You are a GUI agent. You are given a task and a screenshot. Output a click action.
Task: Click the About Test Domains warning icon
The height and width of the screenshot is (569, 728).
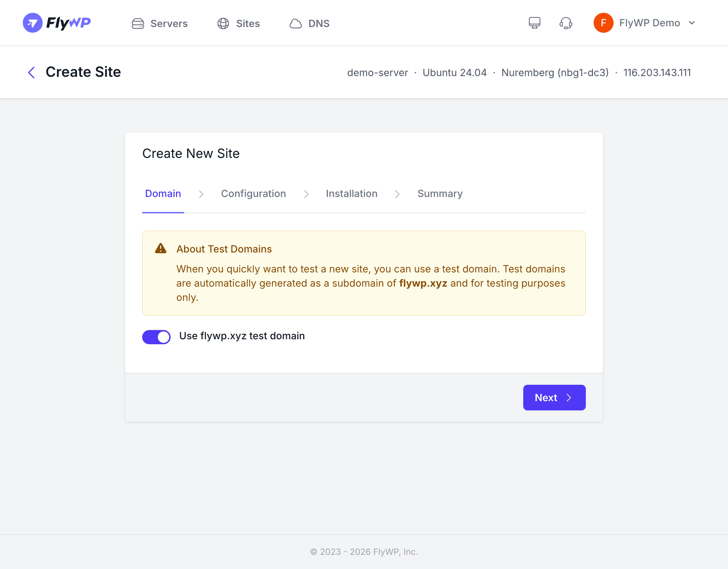pyautogui.click(x=161, y=248)
